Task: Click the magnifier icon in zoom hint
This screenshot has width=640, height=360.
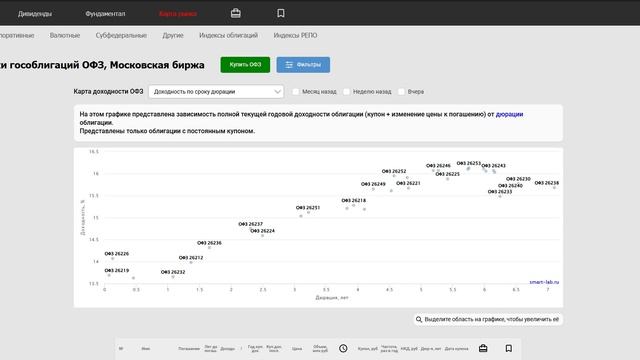Action: pos(419,319)
